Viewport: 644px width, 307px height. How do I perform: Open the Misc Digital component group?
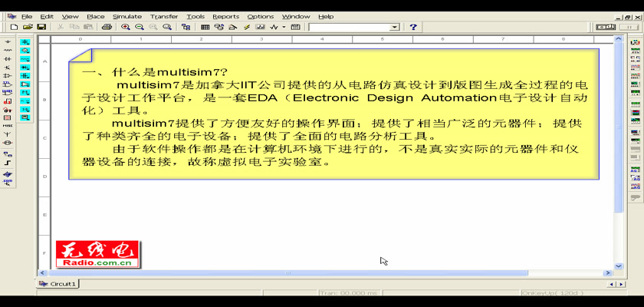[x=8, y=101]
